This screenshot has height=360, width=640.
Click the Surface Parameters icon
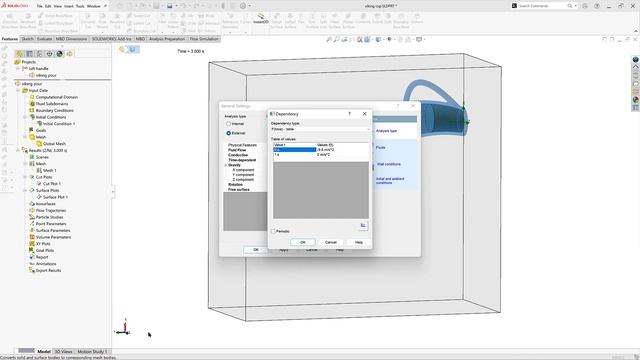32,230
